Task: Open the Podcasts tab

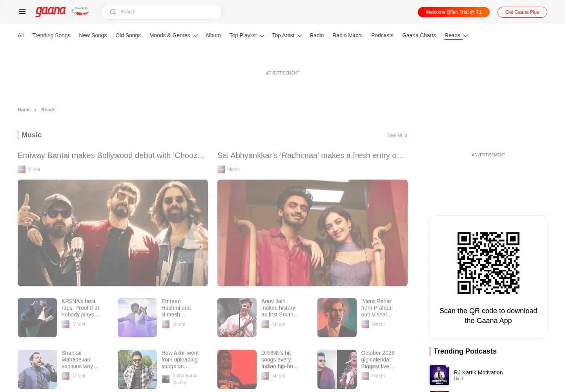Action: click(382, 35)
